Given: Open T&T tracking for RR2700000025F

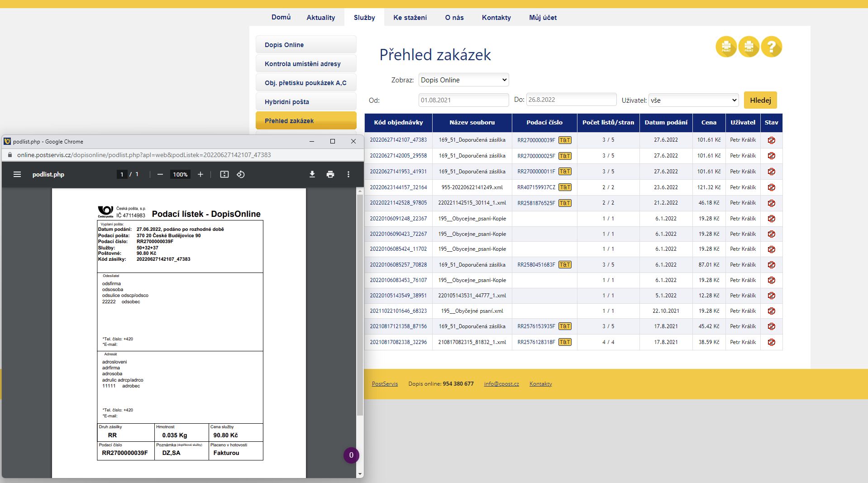Looking at the screenshot, I should (565, 156).
